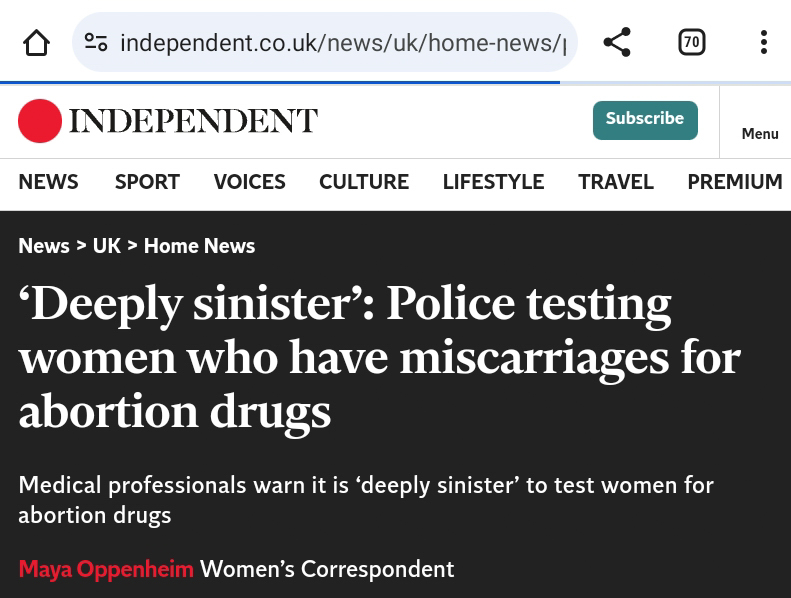Tap the browser home icon
791x598 pixels.
tap(37, 42)
